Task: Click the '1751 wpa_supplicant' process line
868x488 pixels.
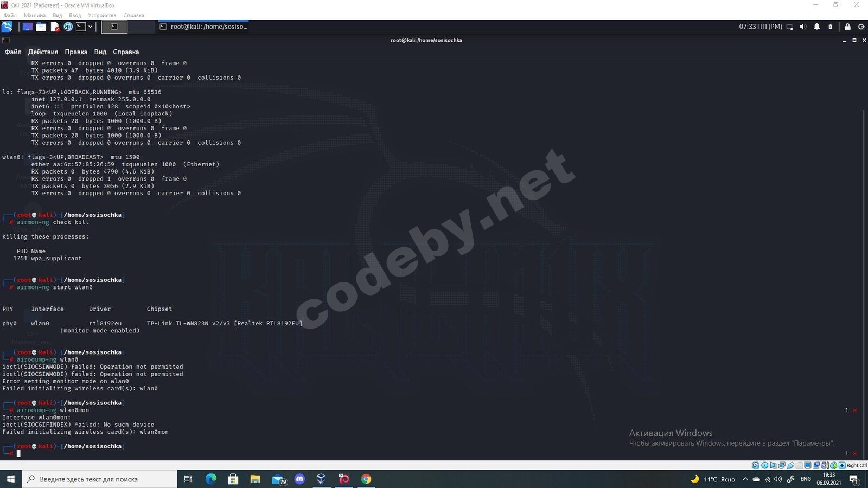Action: coord(47,259)
